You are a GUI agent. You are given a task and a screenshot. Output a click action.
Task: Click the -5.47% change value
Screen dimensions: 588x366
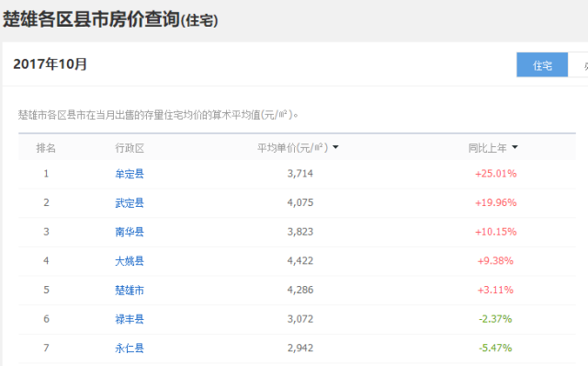pos(495,348)
